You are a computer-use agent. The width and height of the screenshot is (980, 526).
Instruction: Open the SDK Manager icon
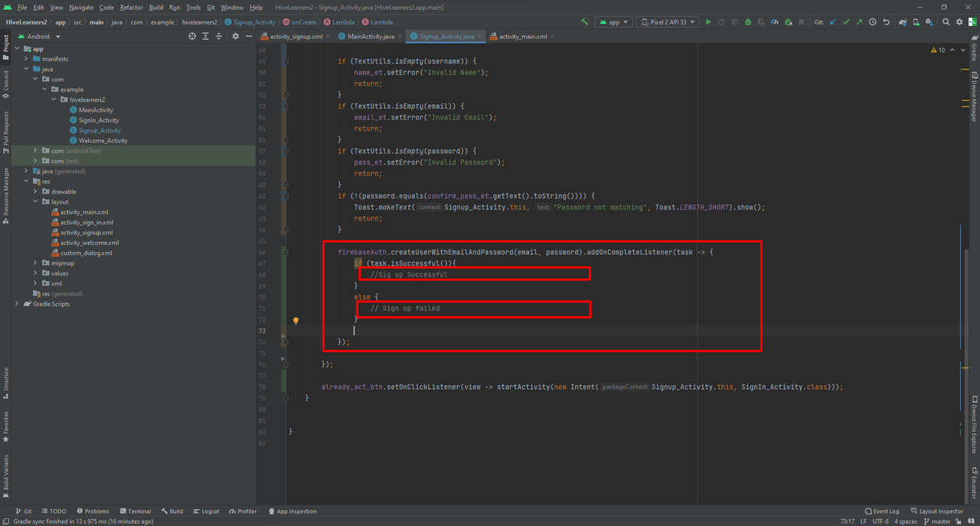(x=929, y=22)
